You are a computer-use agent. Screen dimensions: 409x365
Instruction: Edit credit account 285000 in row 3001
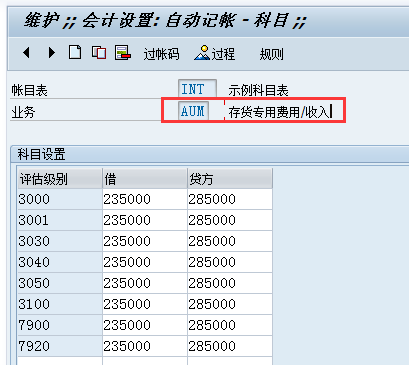coord(230,220)
